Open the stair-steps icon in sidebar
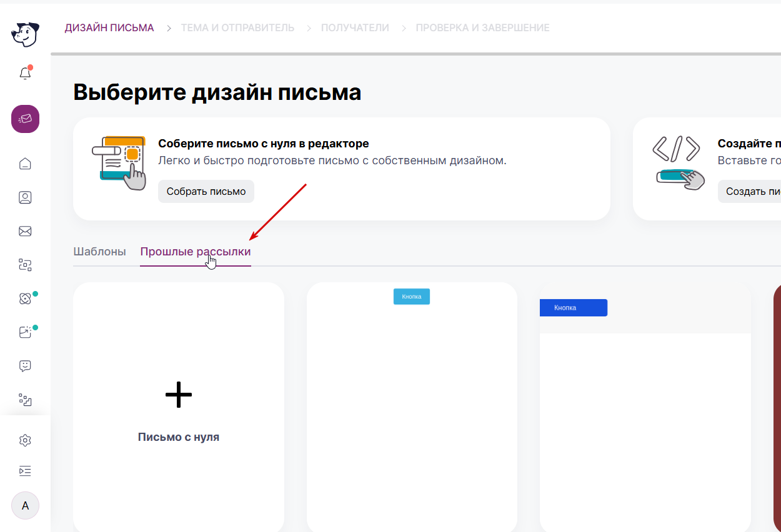The image size is (781, 532). (x=25, y=400)
